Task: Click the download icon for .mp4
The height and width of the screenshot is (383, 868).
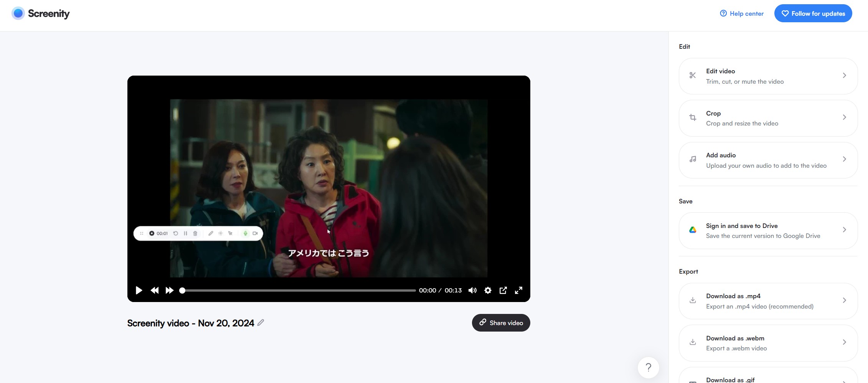Action: coord(693,300)
